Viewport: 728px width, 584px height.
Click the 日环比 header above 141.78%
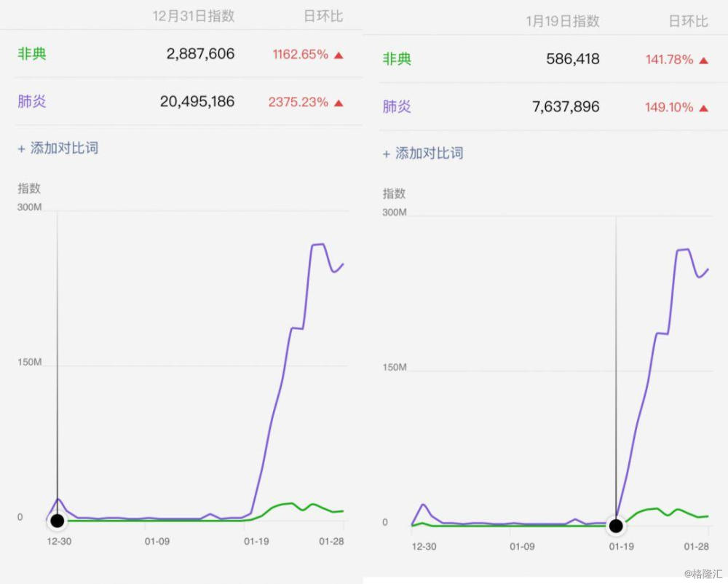688,21
